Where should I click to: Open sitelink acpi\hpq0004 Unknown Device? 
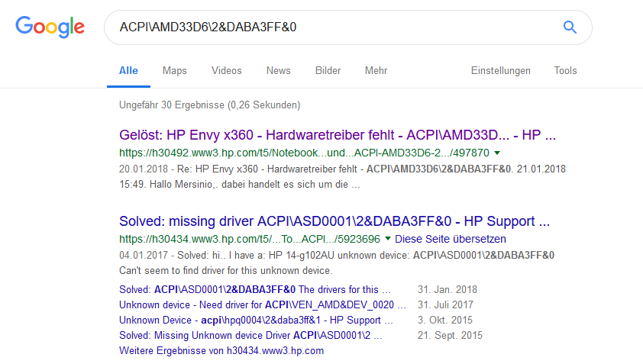click(x=256, y=321)
